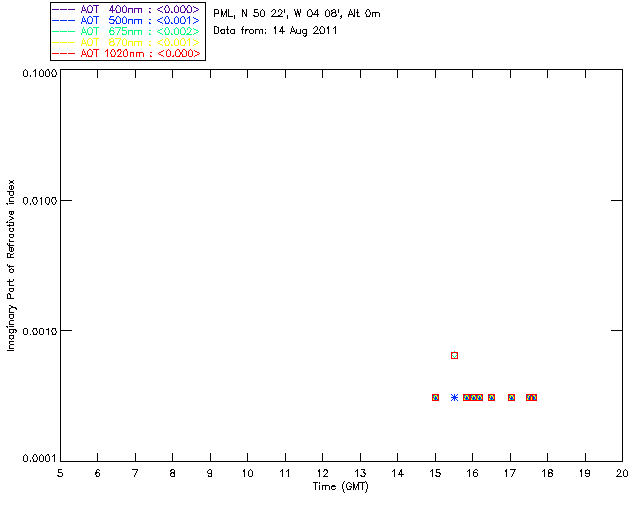Select the blue asterisk data point
The image size is (640, 512).
pos(454,398)
